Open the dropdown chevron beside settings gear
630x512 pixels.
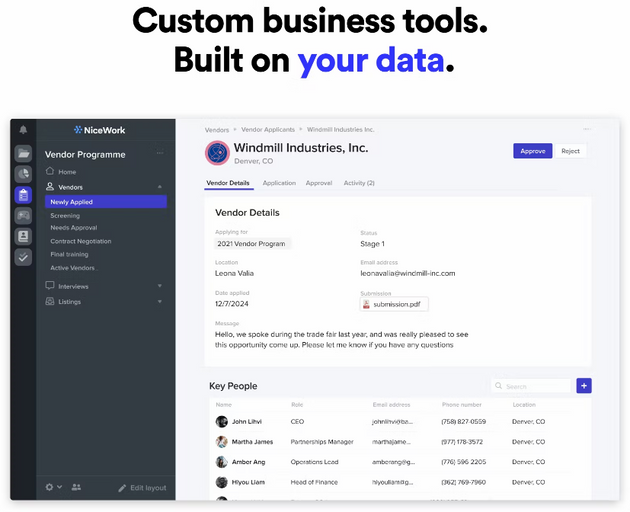pos(59,487)
